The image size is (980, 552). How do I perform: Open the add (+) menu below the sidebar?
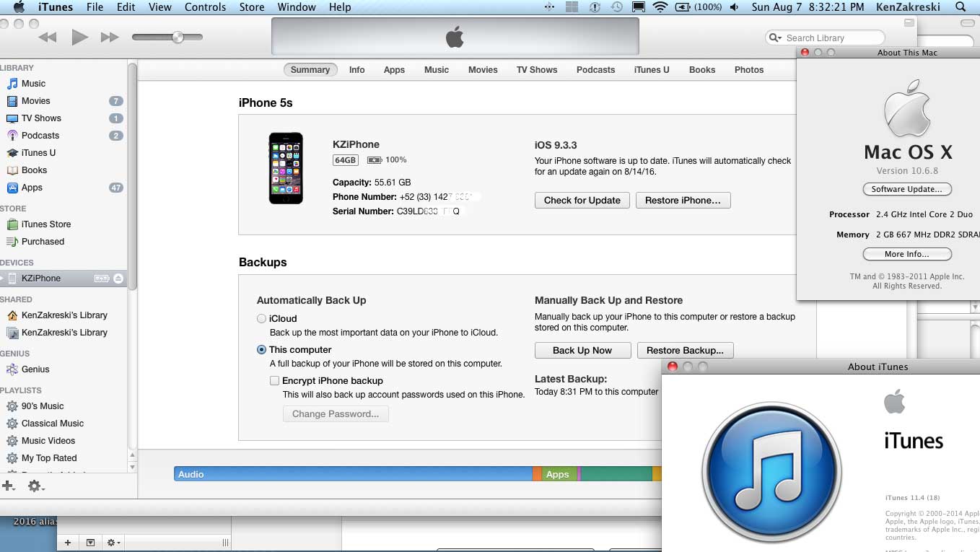point(9,486)
